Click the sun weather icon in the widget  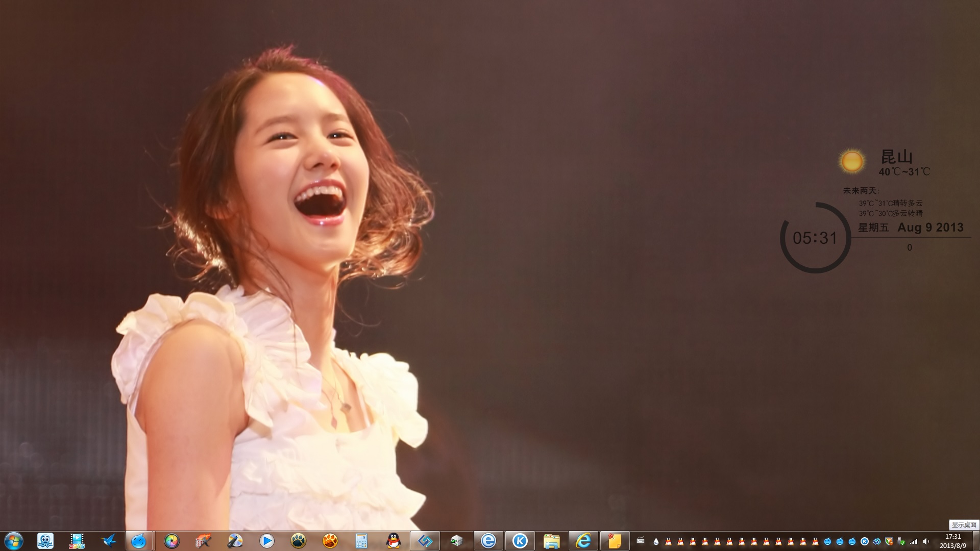(852, 162)
